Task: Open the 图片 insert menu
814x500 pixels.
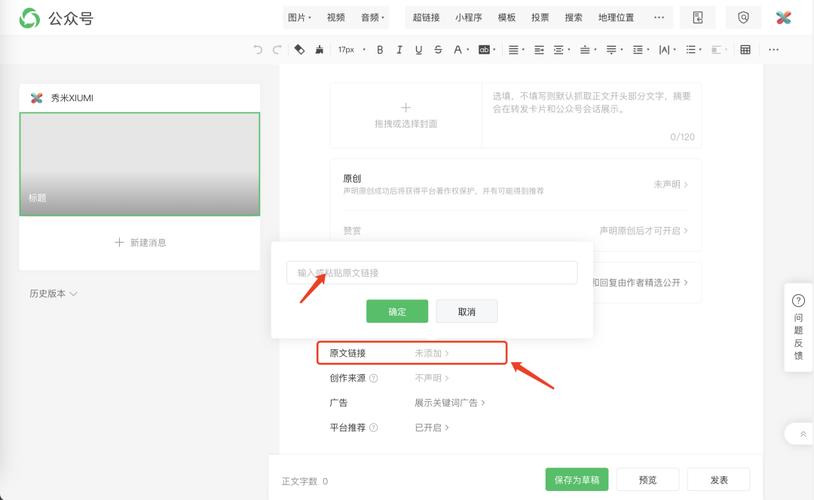Action: coord(300,18)
